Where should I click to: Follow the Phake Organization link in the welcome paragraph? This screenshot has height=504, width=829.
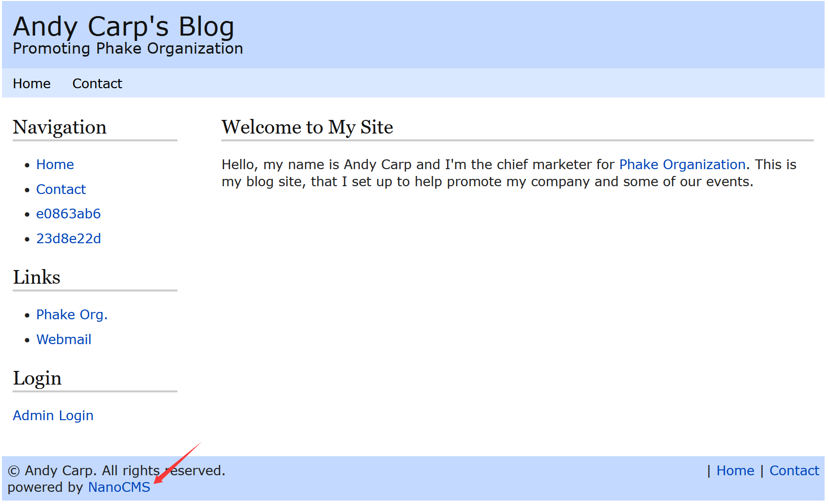tap(682, 165)
